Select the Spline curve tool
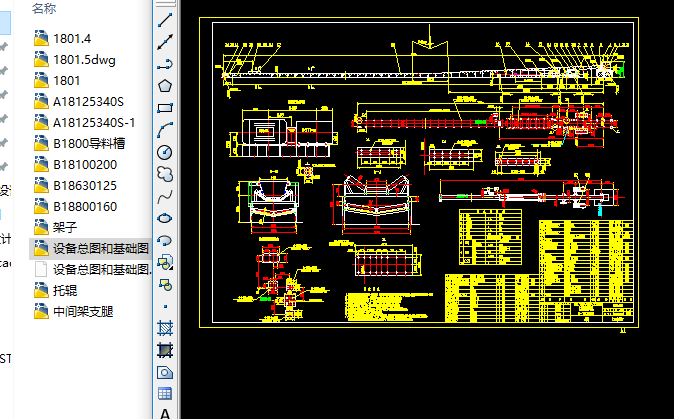This screenshot has height=419, width=674. point(165,196)
